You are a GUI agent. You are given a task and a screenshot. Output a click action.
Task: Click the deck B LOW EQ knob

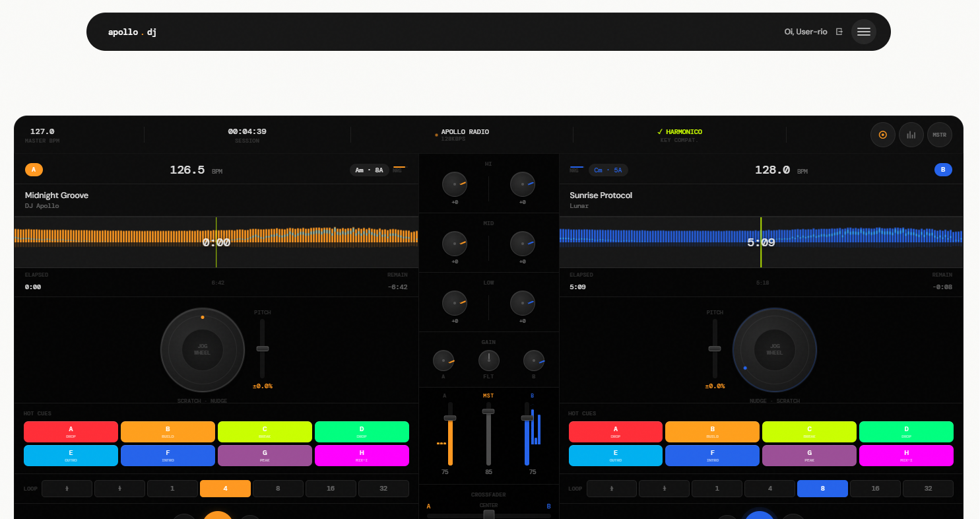[523, 303]
